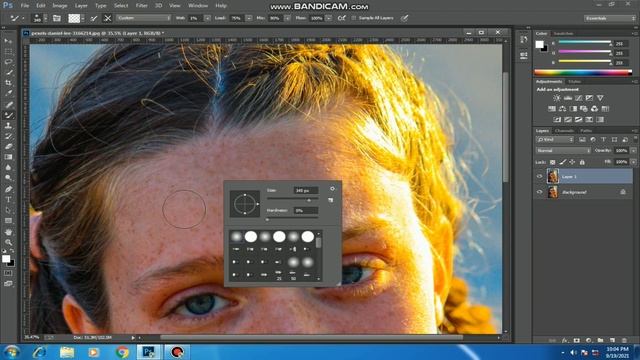Open the layer filter Kind dropdown
The width and height of the screenshot is (640, 360).
(x=555, y=140)
